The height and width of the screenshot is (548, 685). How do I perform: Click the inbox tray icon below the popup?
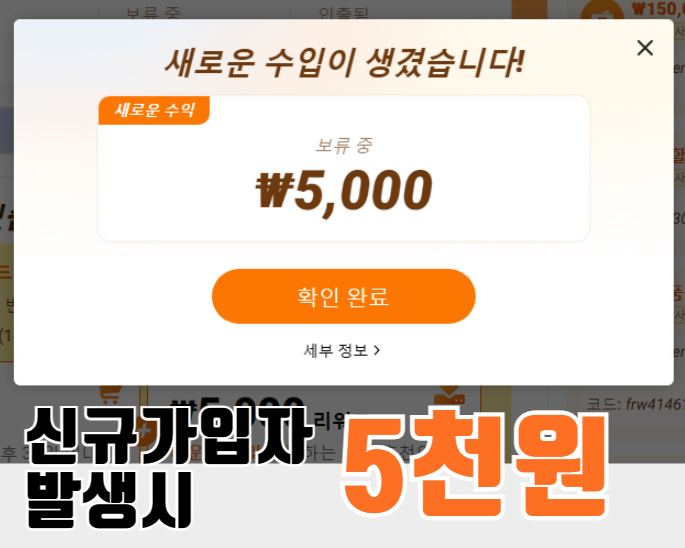coord(450,395)
